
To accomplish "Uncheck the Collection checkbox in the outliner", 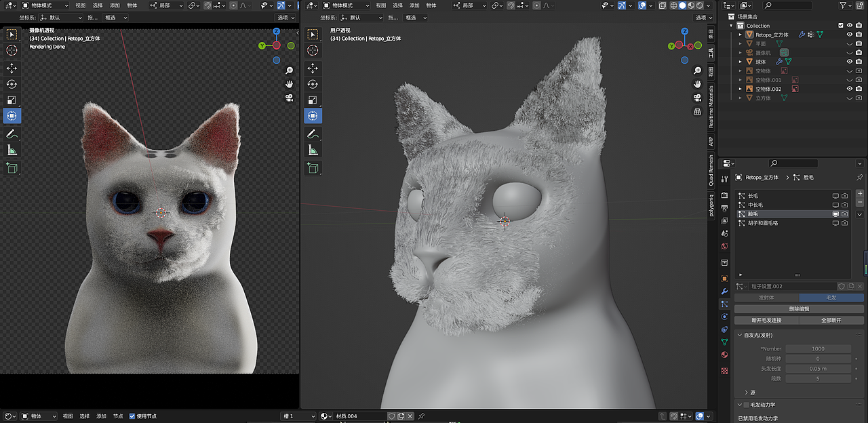I will click(841, 26).
